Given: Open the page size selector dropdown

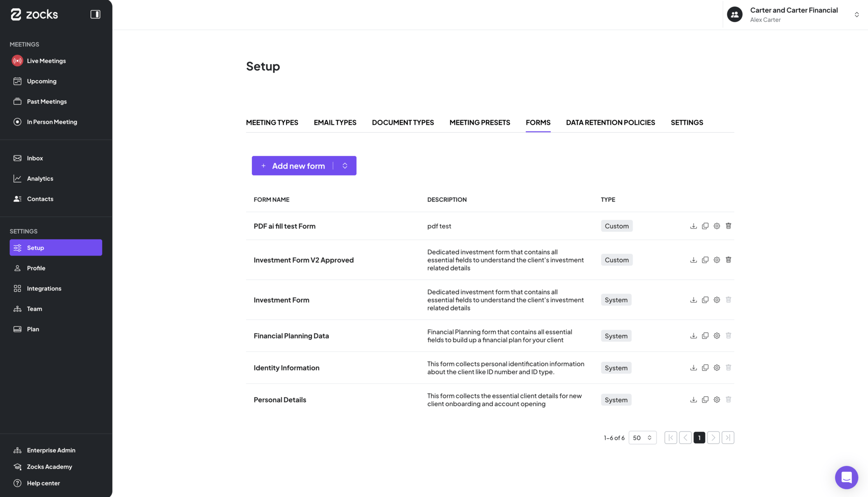Looking at the screenshot, I should coord(642,437).
